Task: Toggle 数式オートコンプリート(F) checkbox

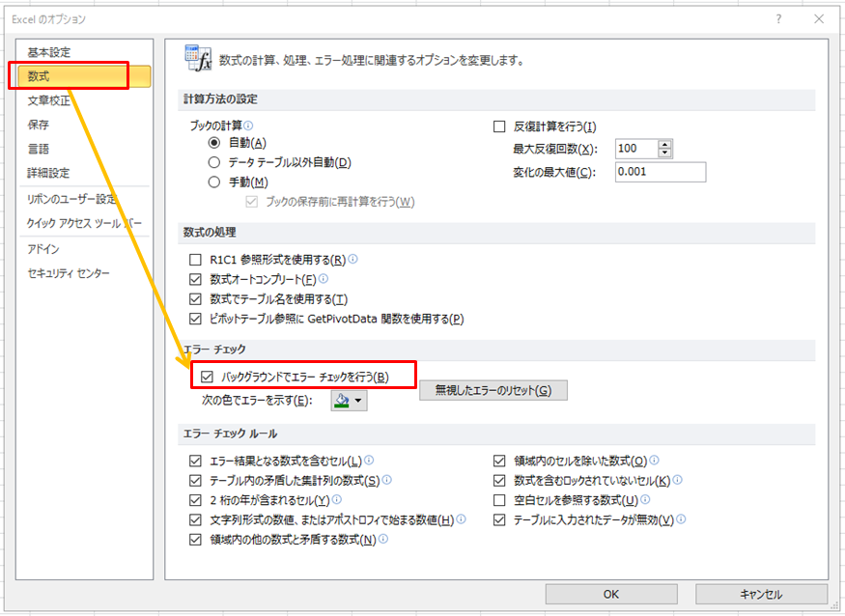Action: (x=196, y=280)
